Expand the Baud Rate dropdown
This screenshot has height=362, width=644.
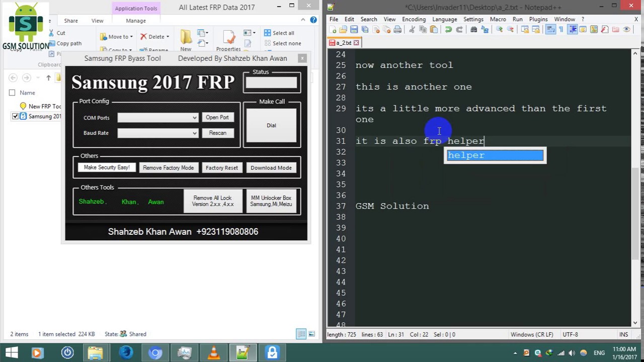(194, 133)
